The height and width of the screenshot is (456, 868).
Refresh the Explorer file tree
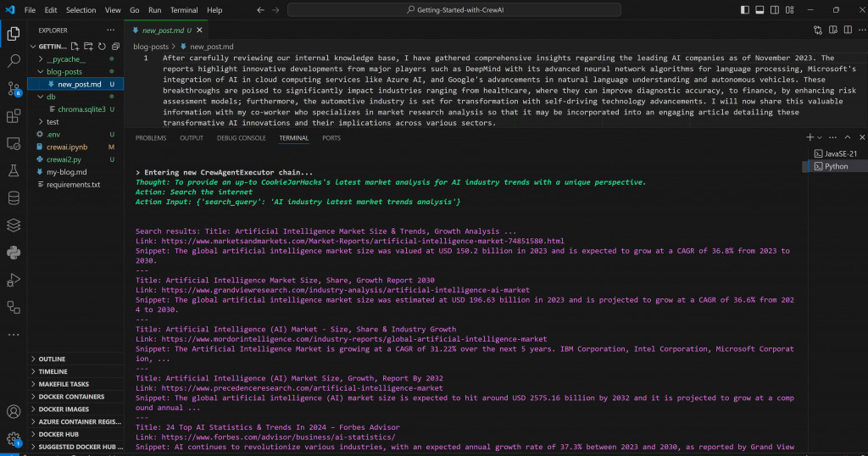click(102, 47)
